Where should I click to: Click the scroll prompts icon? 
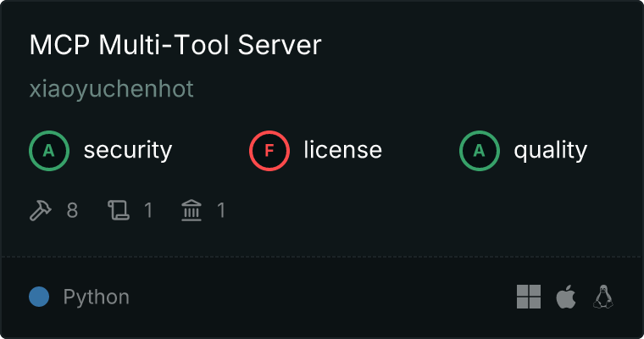pyautogui.click(x=118, y=210)
